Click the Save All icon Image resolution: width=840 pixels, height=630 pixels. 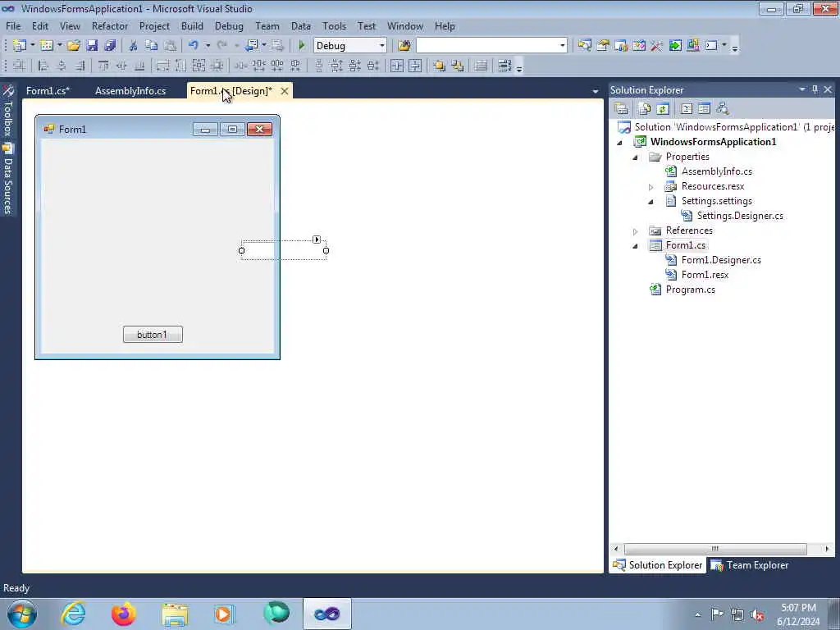pos(110,46)
